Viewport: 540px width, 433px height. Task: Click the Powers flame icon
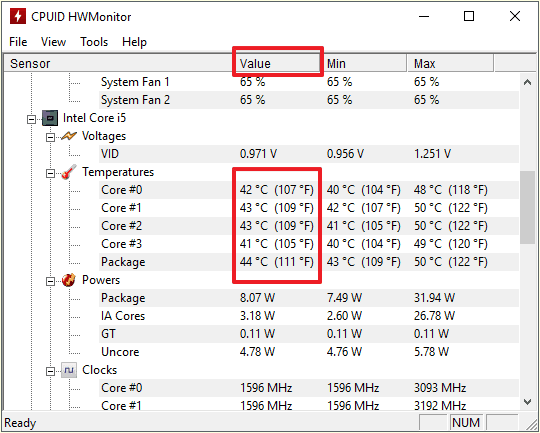pos(69,280)
